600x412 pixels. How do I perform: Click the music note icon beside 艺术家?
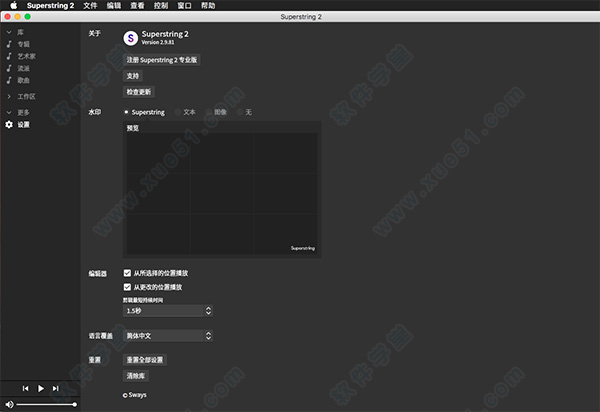click(x=9, y=56)
